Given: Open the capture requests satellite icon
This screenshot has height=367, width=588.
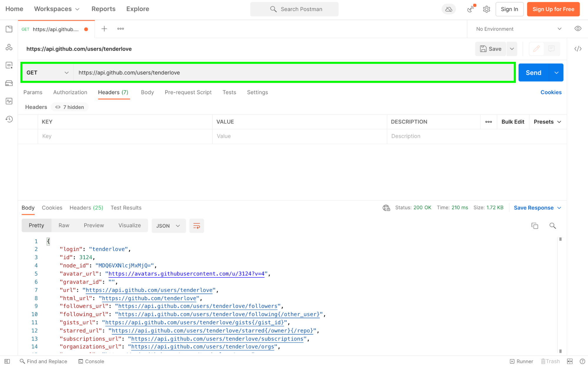Looking at the screenshot, I should pyautogui.click(x=471, y=9).
